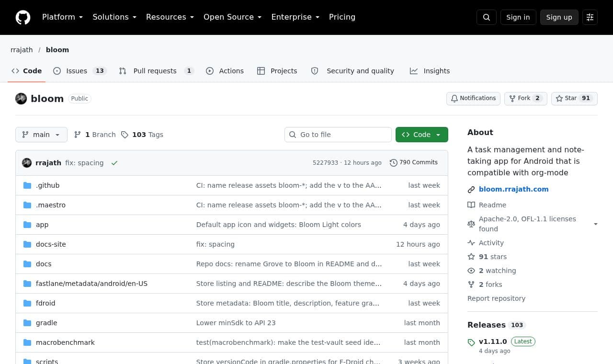The image size is (613, 364).
Task: Switch to the Pull requests tab
Action: (156, 71)
